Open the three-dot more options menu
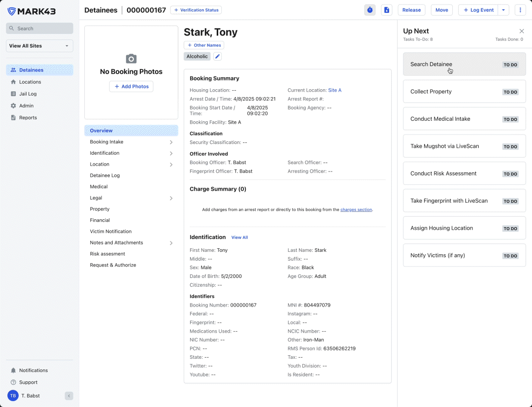 (x=520, y=10)
